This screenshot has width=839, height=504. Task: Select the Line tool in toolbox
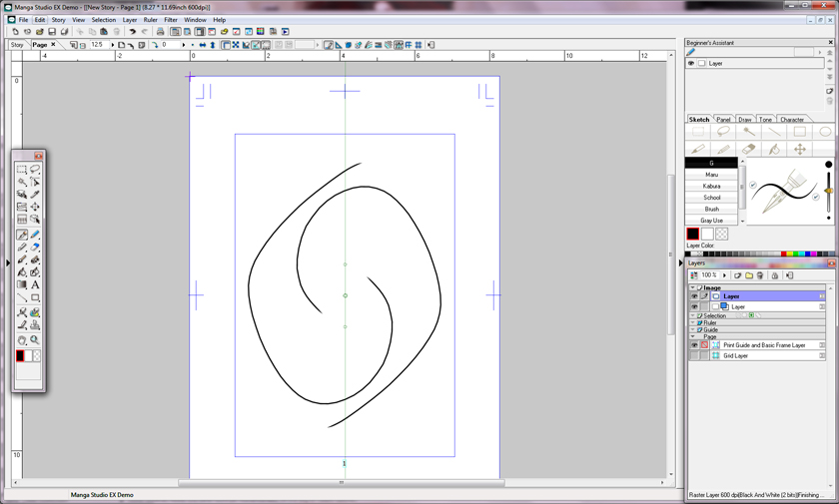(x=22, y=297)
